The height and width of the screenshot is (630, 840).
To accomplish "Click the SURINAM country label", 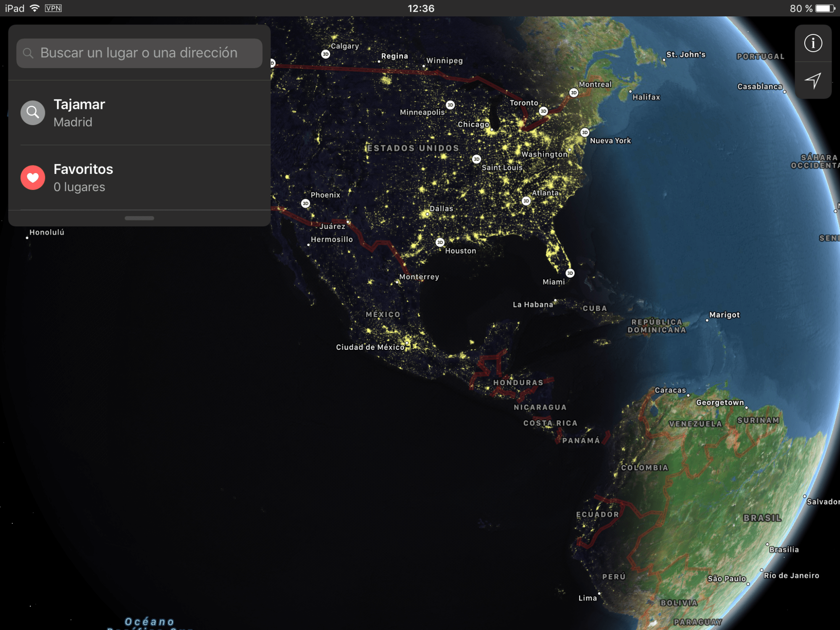I will point(759,420).
